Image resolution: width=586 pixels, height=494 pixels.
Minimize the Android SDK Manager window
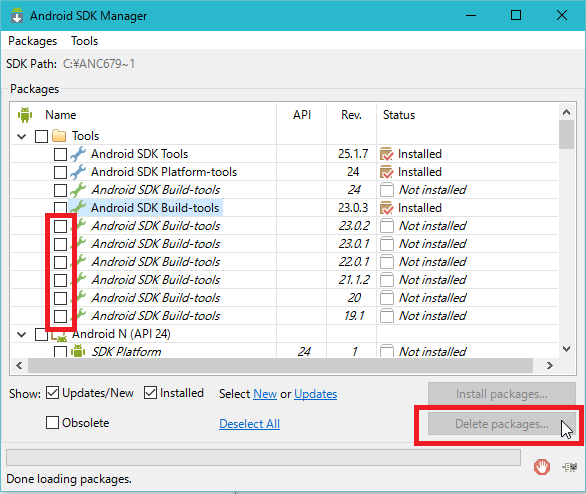pyautogui.click(x=471, y=15)
